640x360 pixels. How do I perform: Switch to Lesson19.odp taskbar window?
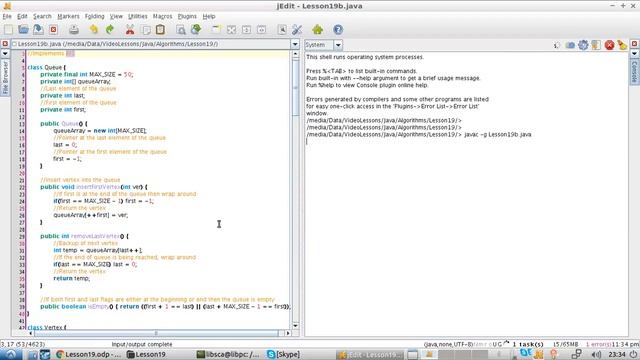pos(89,354)
